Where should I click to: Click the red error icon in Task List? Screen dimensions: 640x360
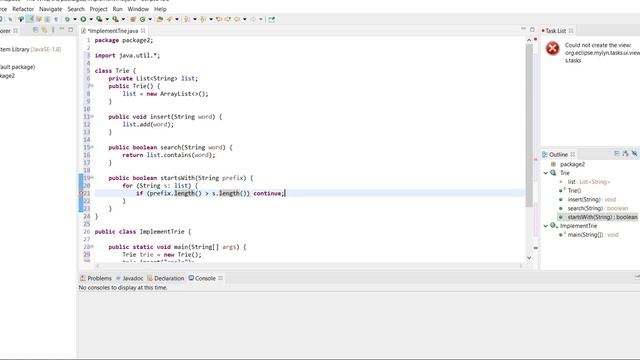[x=553, y=49]
